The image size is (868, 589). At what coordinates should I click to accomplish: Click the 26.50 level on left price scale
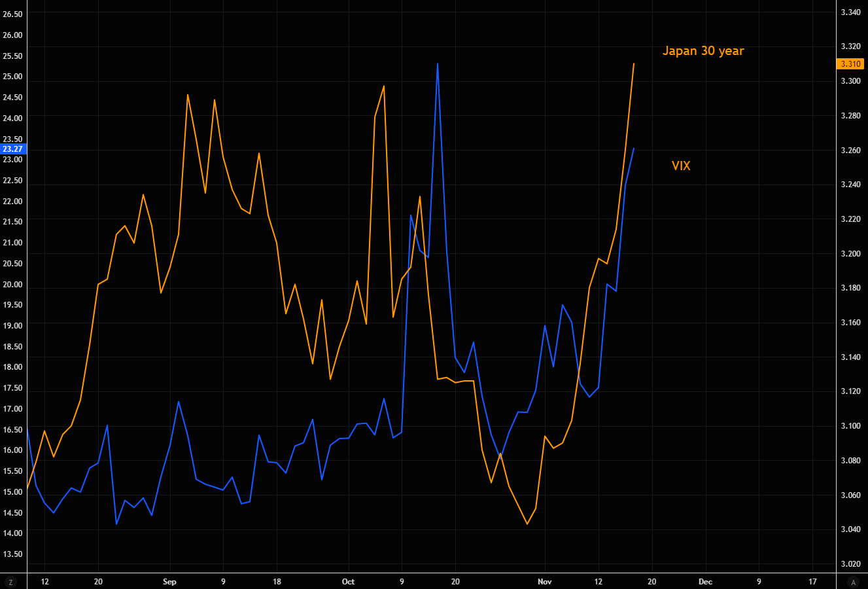click(12, 14)
